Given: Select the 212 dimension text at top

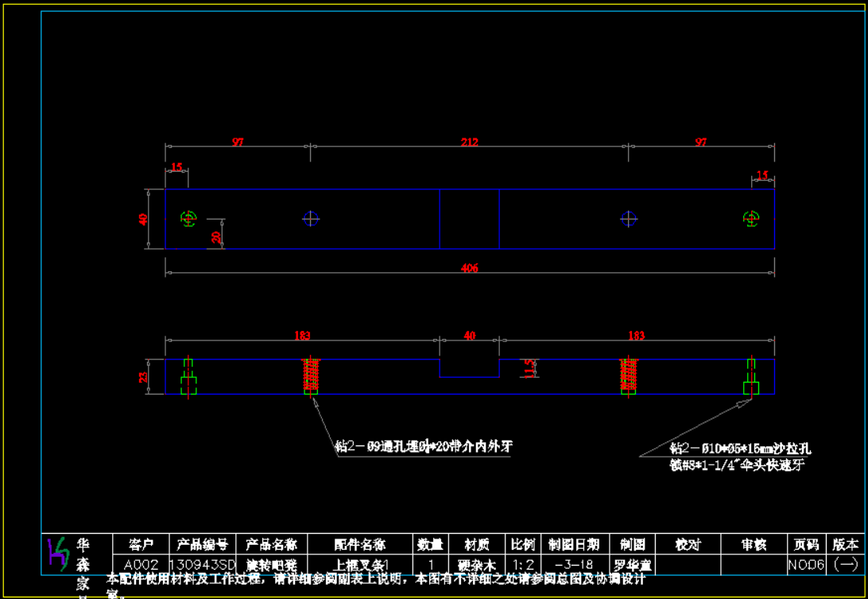Looking at the screenshot, I should point(470,142).
